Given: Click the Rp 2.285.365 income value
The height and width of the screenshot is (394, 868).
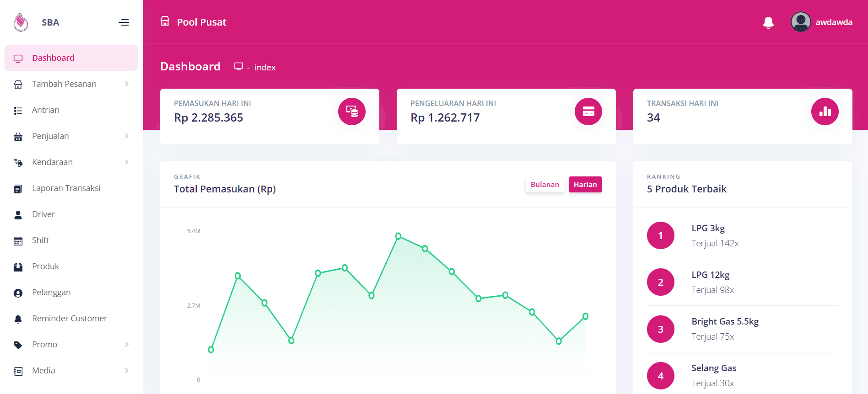Looking at the screenshot, I should coord(209,118).
